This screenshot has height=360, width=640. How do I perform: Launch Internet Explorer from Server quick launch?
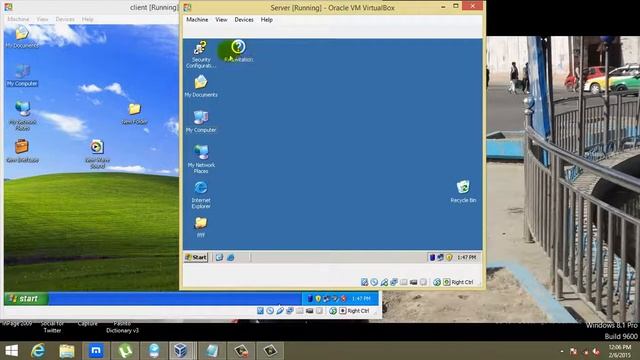click(231, 257)
